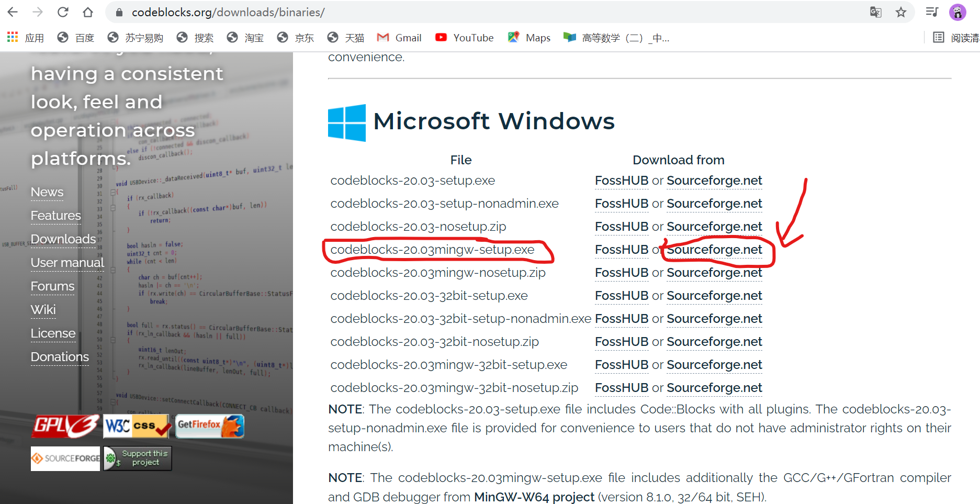Open the MinGW-W64 project link
Image resolution: width=980 pixels, height=504 pixels.
click(534, 497)
